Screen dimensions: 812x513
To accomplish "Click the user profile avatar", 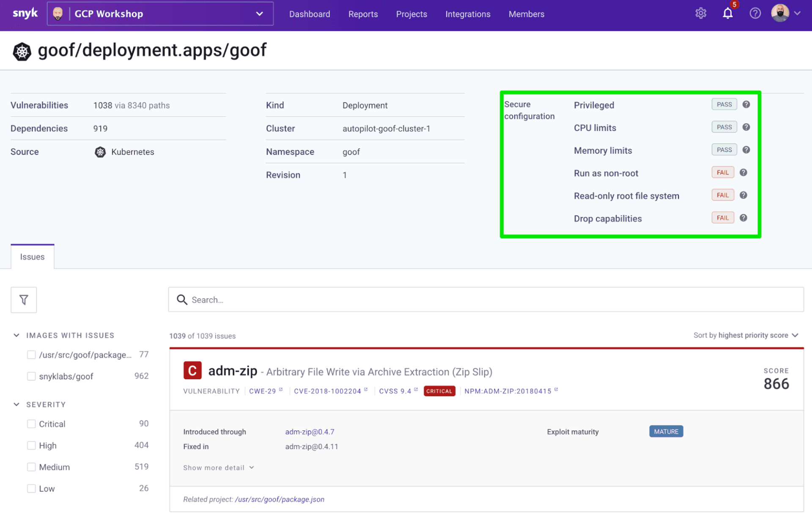I will coord(780,13).
